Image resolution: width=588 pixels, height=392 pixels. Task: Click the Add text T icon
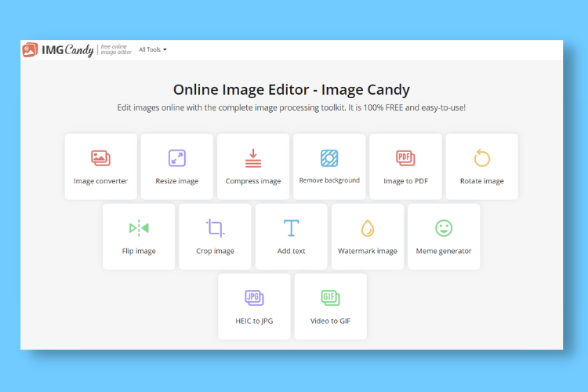pyautogui.click(x=292, y=228)
